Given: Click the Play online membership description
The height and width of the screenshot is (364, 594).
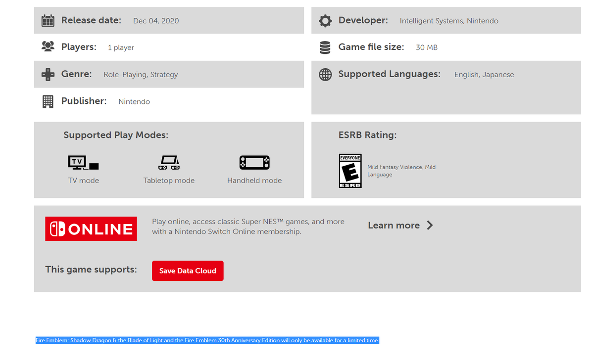Looking at the screenshot, I should tap(248, 227).
